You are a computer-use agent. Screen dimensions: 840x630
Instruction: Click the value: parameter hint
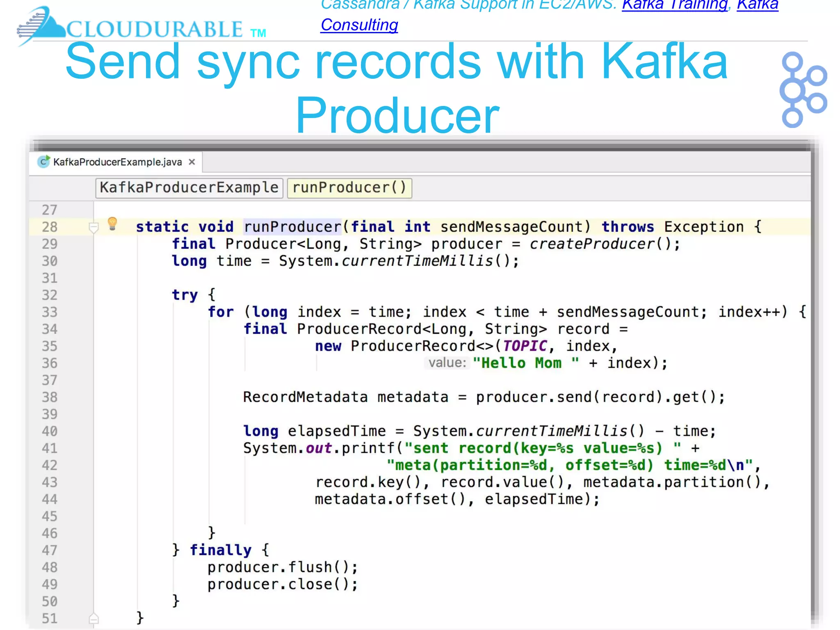click(447, 363)
